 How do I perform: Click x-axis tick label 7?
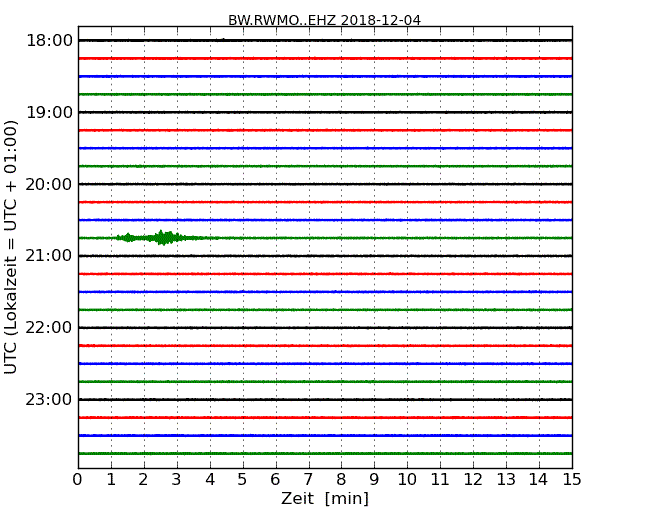[308, 479]
